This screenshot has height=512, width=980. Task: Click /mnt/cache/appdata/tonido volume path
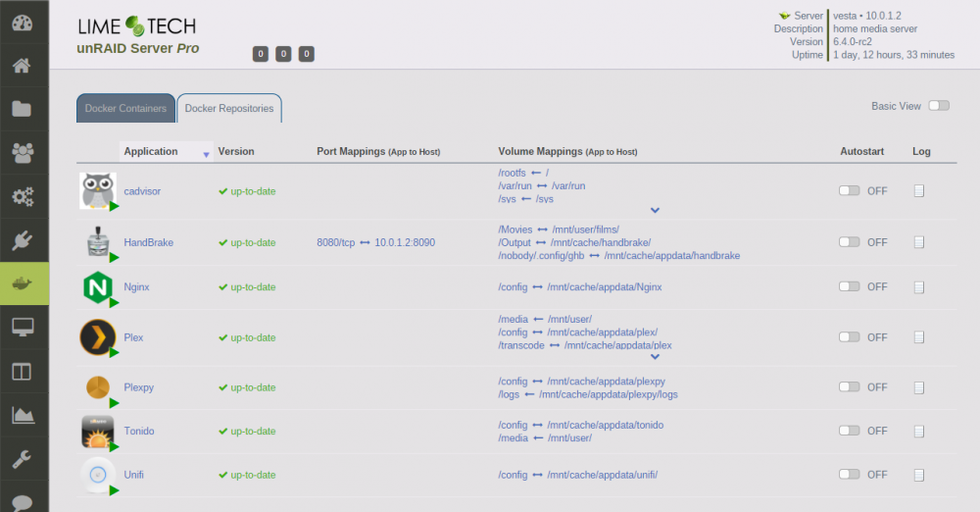[606, 425]
